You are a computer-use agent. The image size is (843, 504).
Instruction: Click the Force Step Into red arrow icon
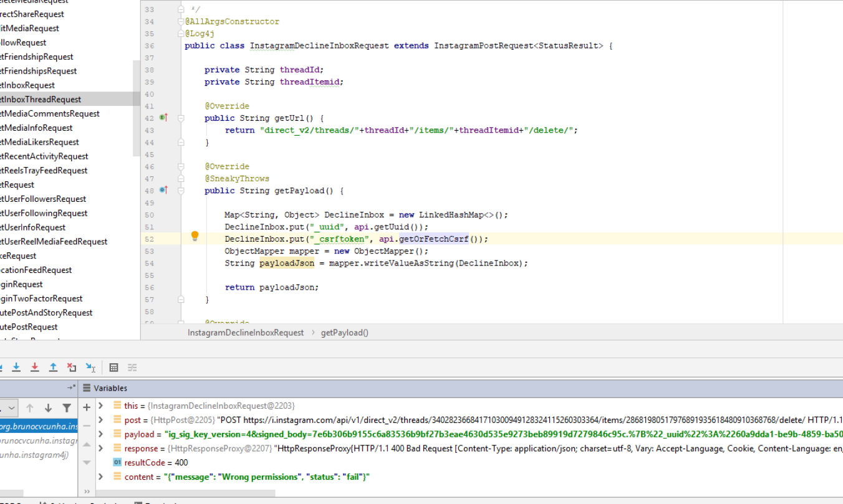[34, 368]
